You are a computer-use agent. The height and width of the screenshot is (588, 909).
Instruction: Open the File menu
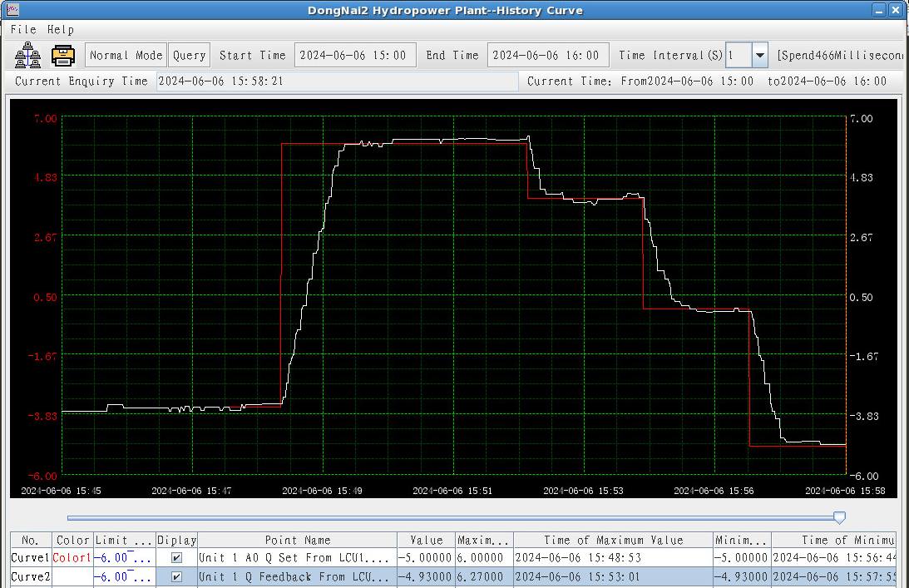click(x=23, y=29)
